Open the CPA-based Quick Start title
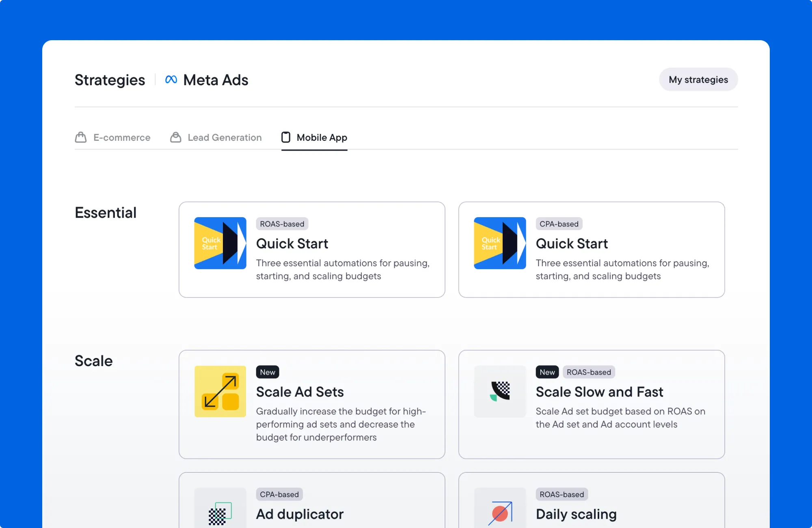This screenshot has width=812, height=528. click(x=572, y=244)
